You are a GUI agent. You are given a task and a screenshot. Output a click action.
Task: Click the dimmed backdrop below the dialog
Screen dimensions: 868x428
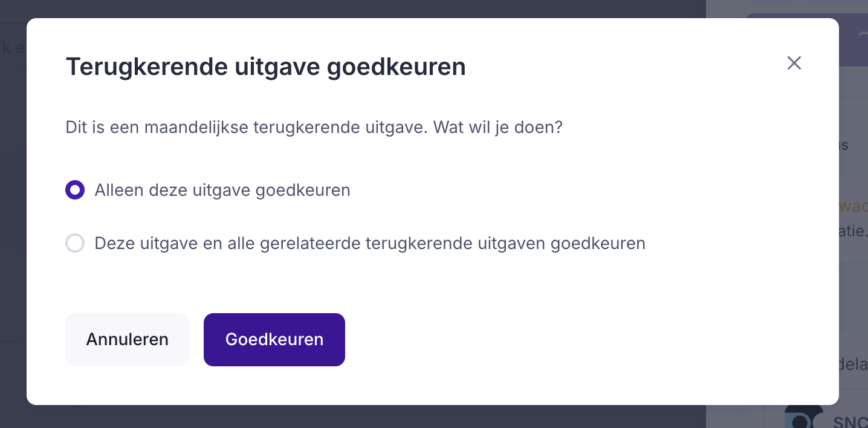pos(363,417)
